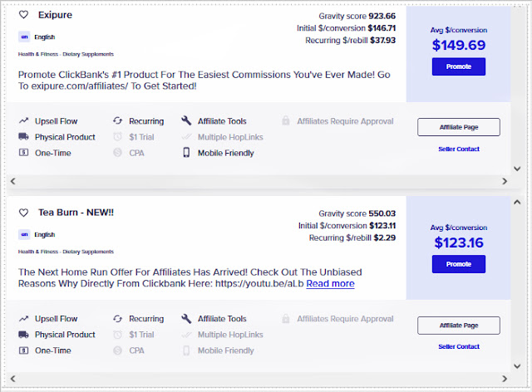Open Exipure's Affiliate Page
The image size is (532, 392).
pos(459,127)
